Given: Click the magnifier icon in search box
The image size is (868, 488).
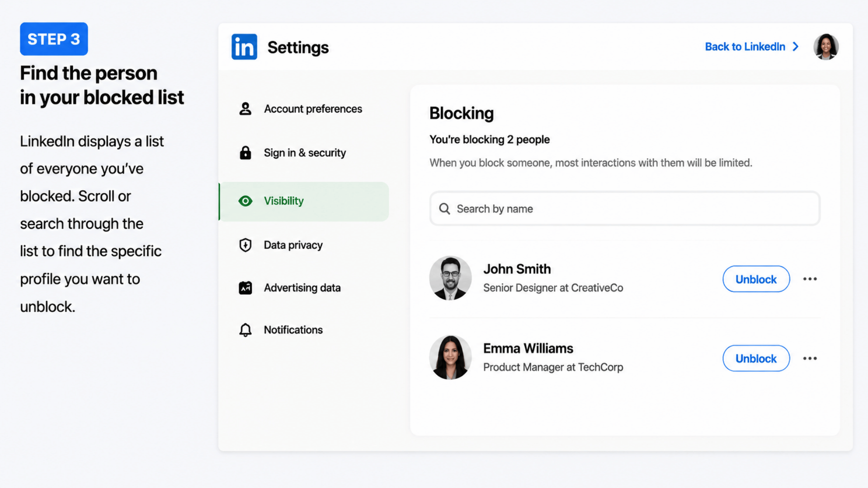Looking at the screenshot, I should click(x=444, y=209).
